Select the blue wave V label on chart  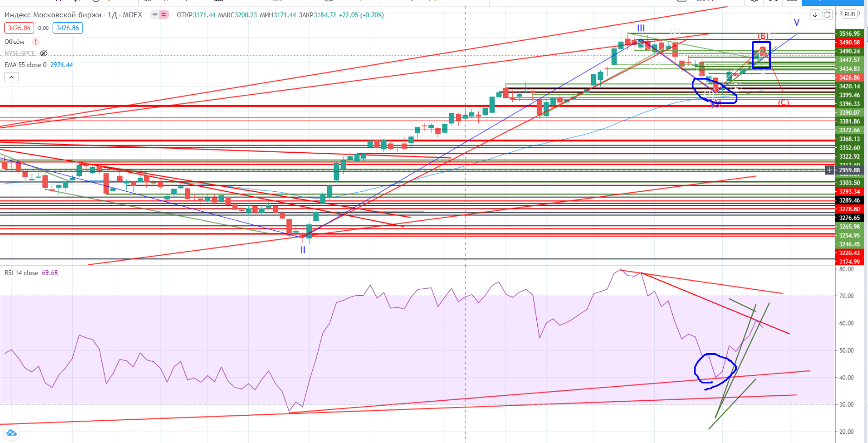coord(796,23)
